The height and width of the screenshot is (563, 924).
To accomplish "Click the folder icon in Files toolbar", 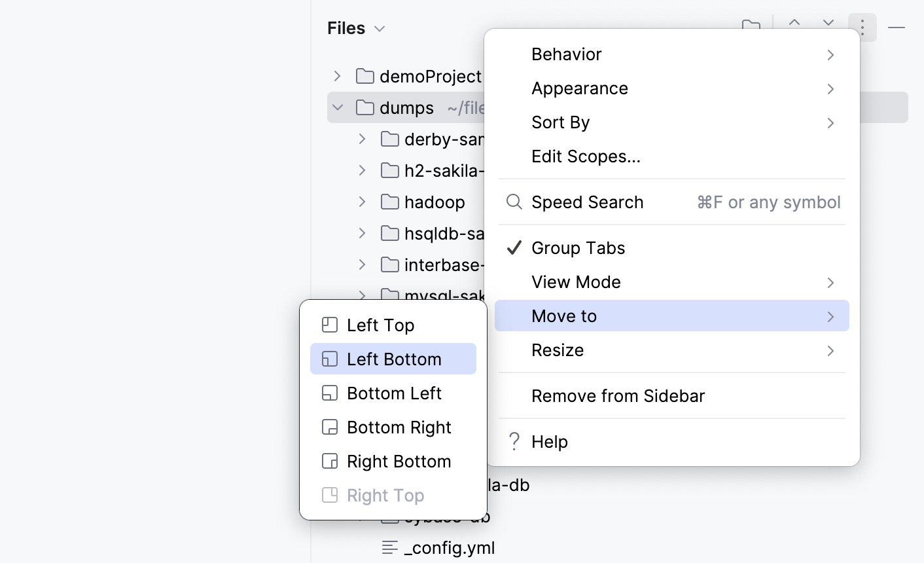I will coord(751,27).
